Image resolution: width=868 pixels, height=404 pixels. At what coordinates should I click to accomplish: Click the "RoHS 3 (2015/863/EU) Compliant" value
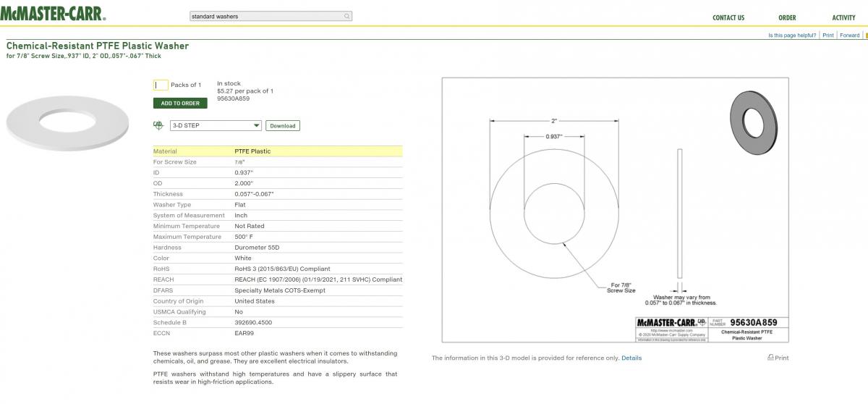click(282, 269)
